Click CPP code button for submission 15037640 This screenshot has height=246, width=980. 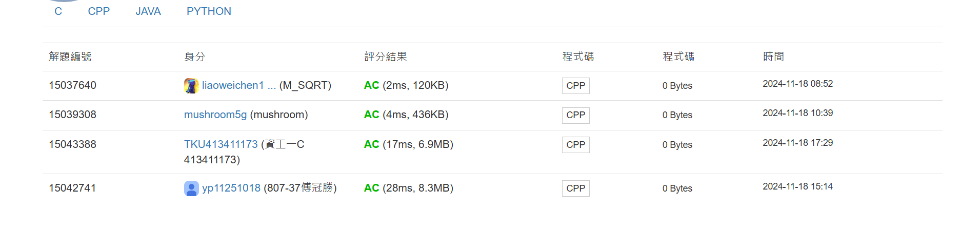tap(575, 86)
